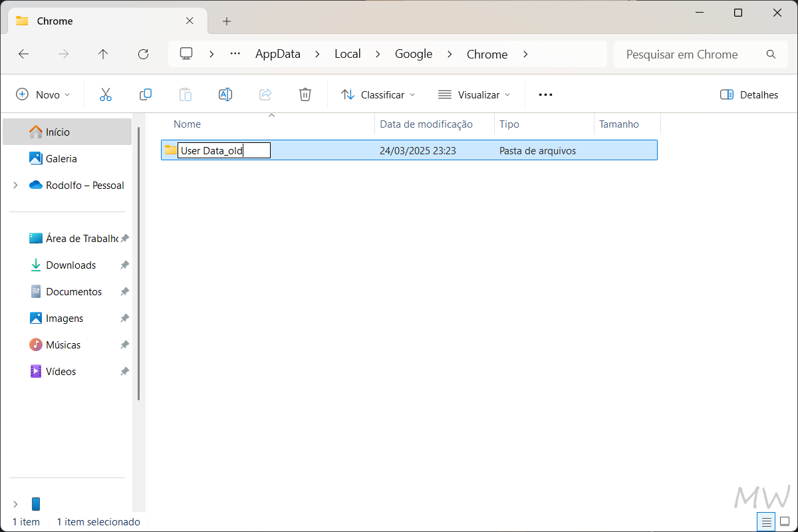
Task: Click the Copy icon
Action: click(146, 94)
